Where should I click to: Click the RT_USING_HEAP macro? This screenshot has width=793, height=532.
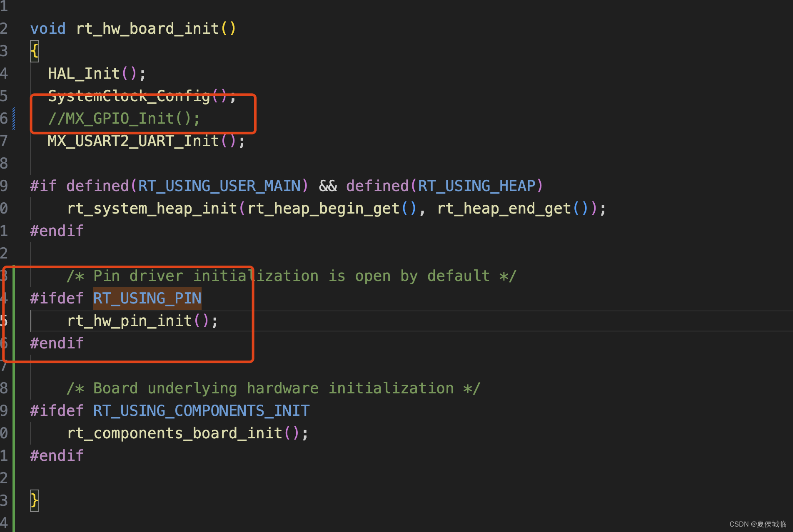[476, 186]
